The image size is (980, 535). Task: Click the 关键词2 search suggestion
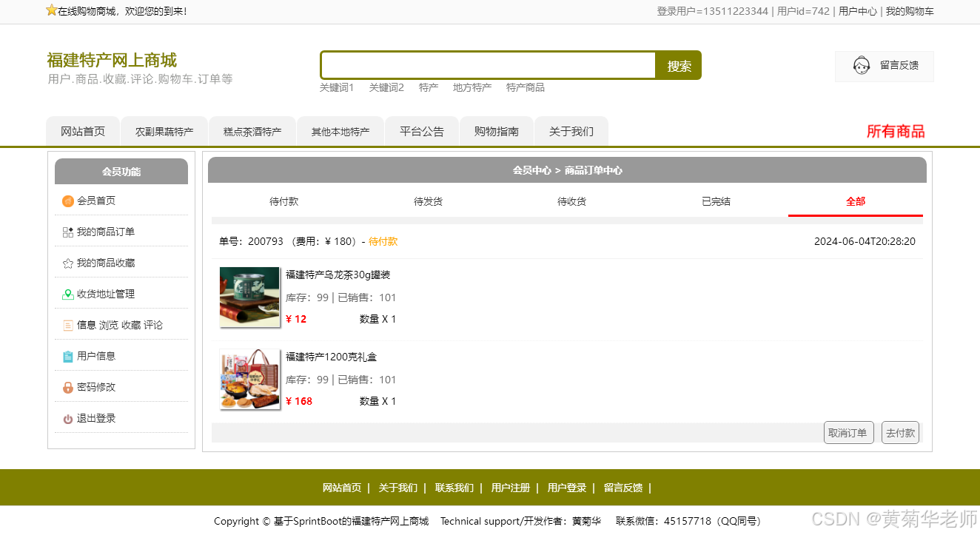coord(386,87)
